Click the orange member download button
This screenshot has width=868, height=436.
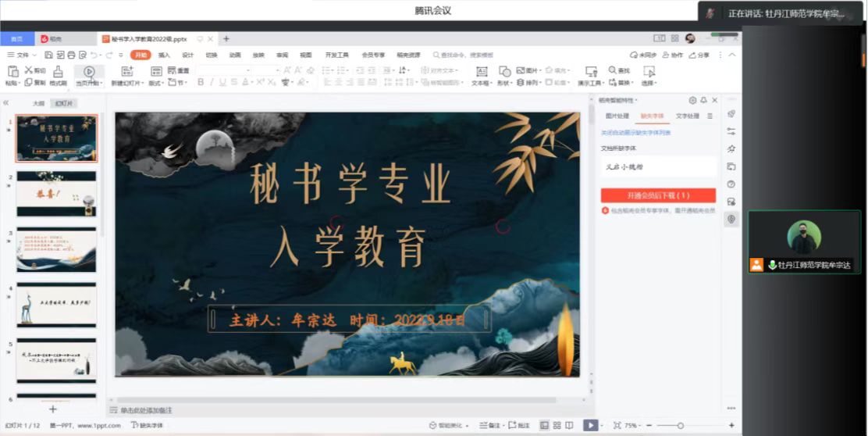coord(657,195)
